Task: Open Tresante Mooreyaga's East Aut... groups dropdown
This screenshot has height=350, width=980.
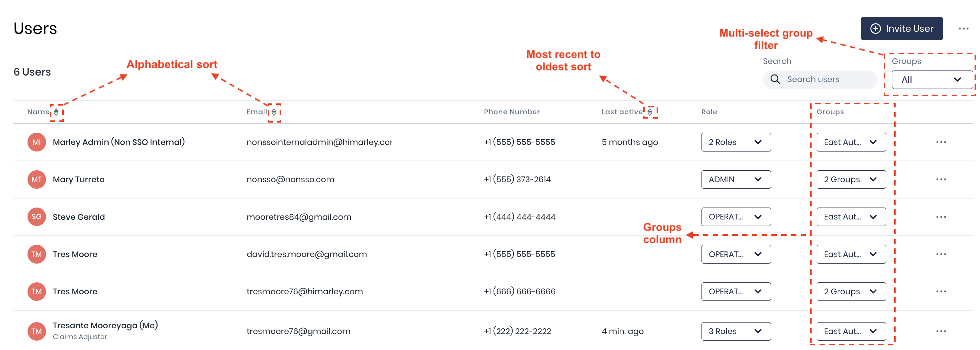Action: click(851, 331)
